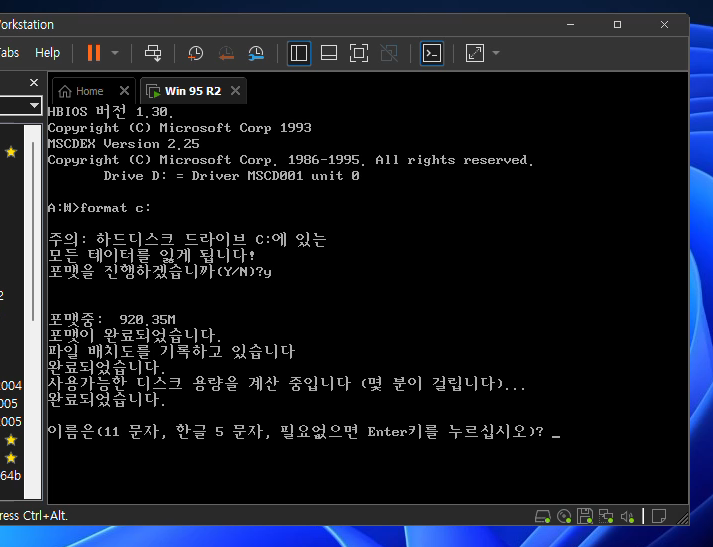The image size is (713, 547).
Task: Select the library entry ending in 004
Action: point(11,386)
